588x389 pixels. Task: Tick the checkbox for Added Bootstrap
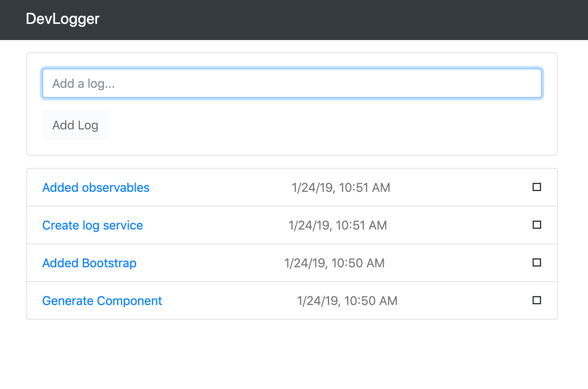point(537,263)
